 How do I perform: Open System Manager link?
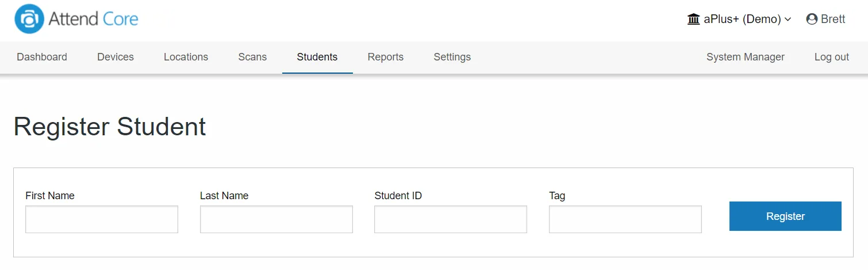tap(746, 57)
